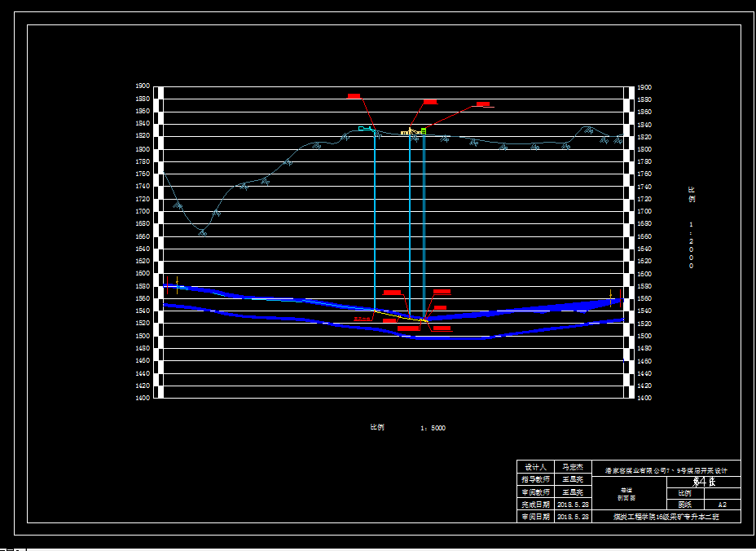Select the date value beside 审阅日期
This screenshot has width=756, height=551.
[573, 517]
